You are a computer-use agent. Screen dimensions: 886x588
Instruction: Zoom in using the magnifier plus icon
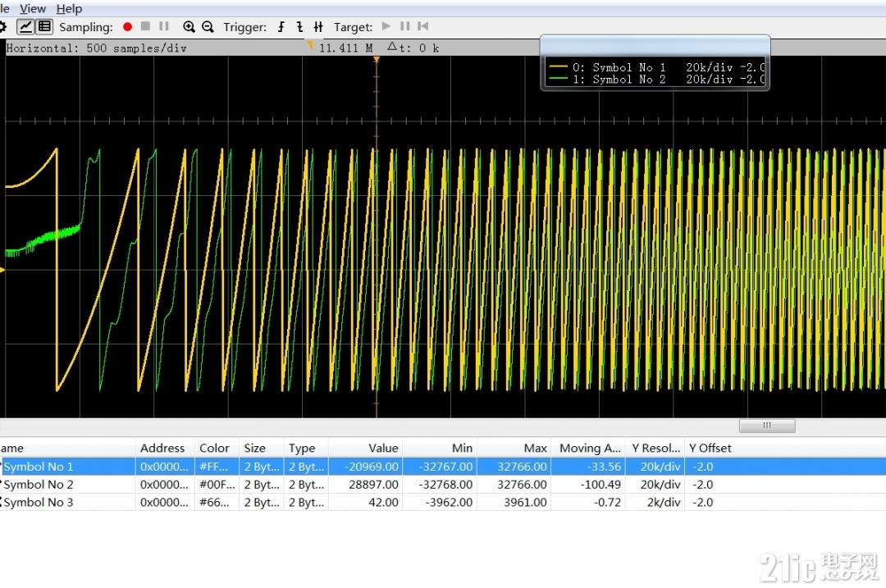[189, 26]
